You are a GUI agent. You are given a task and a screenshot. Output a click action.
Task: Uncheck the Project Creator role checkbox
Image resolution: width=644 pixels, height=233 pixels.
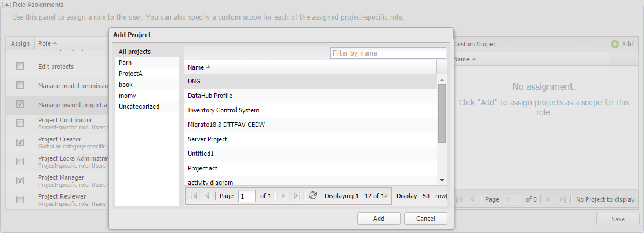point(20,142)
